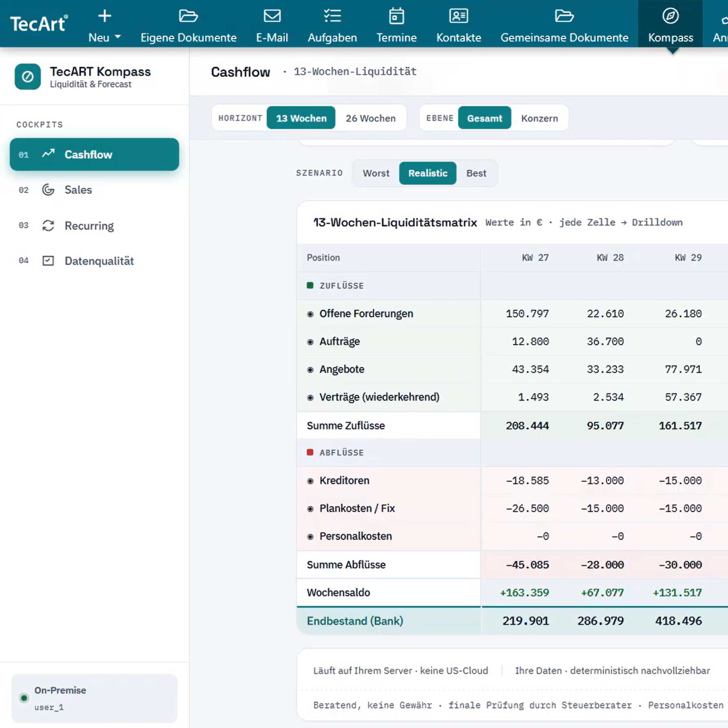This screenshot has width=728, height=728.
Task: Open Gemeinsame Dokumente folder icon
Action: coord(564,16)
